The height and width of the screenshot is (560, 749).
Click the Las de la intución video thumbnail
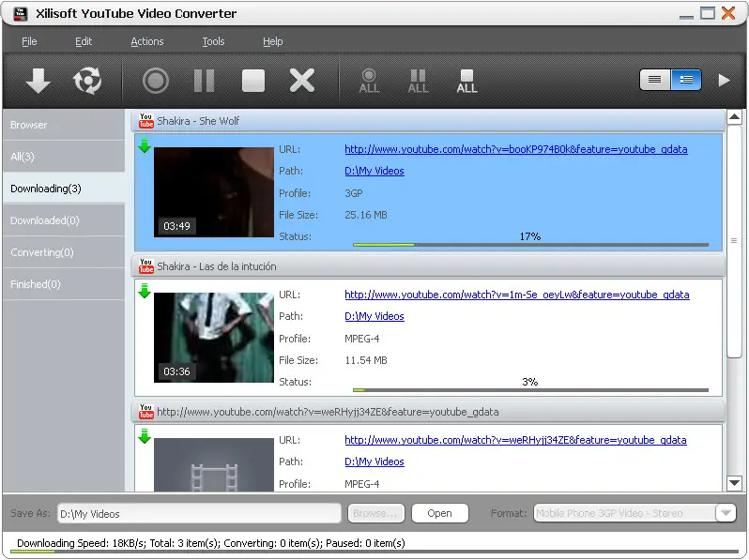(x=213, y=338)
